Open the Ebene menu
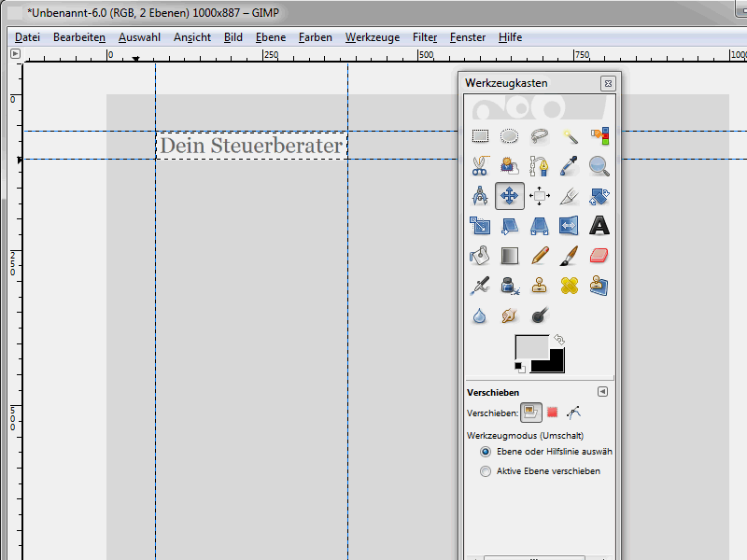This screenshot has width=747, height=560. [271, 37]
